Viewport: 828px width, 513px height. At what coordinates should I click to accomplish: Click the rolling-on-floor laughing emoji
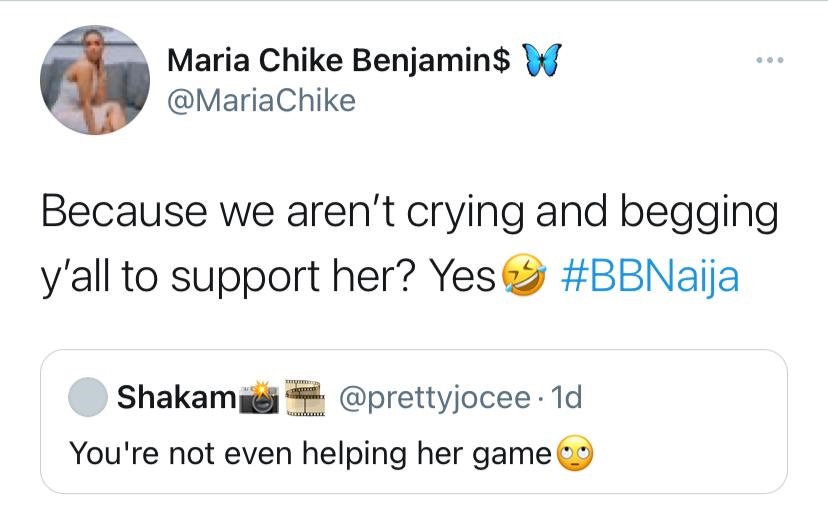coord(521,276)
